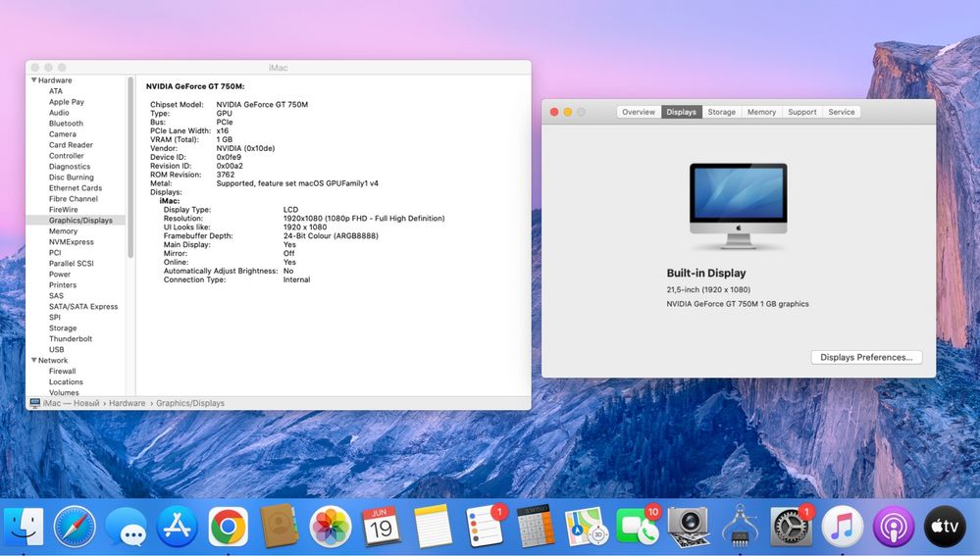Select Disc Burning in sidebar
Image resolution: width=980 pixels, height=556 pixels.
tap(72, 177)
